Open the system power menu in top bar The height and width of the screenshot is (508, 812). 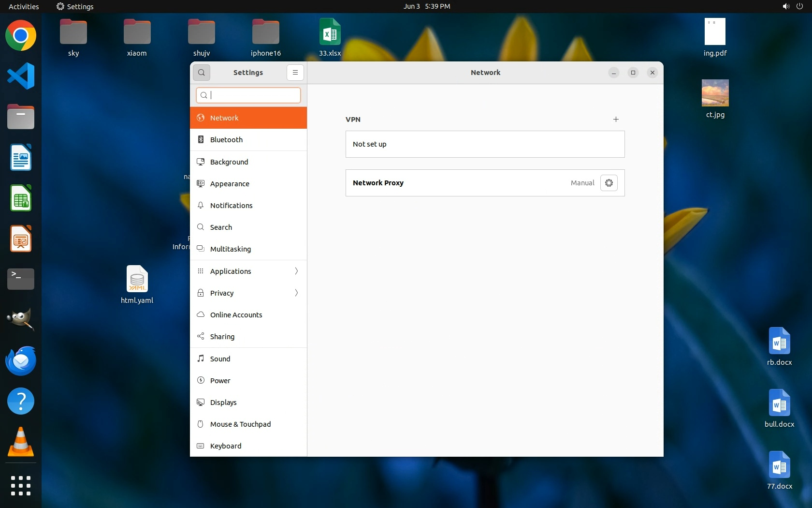click(x=799, y=6)
